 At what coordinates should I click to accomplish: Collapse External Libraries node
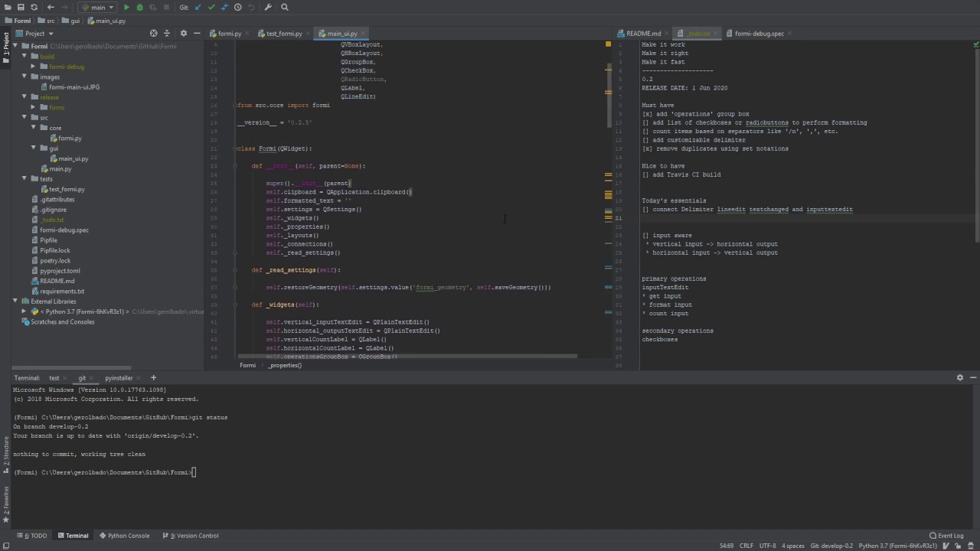click(x=15, y=302)
